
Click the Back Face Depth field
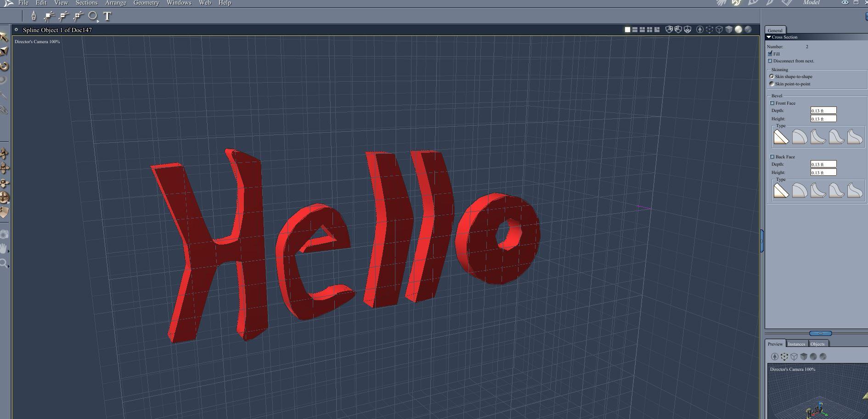823,164
